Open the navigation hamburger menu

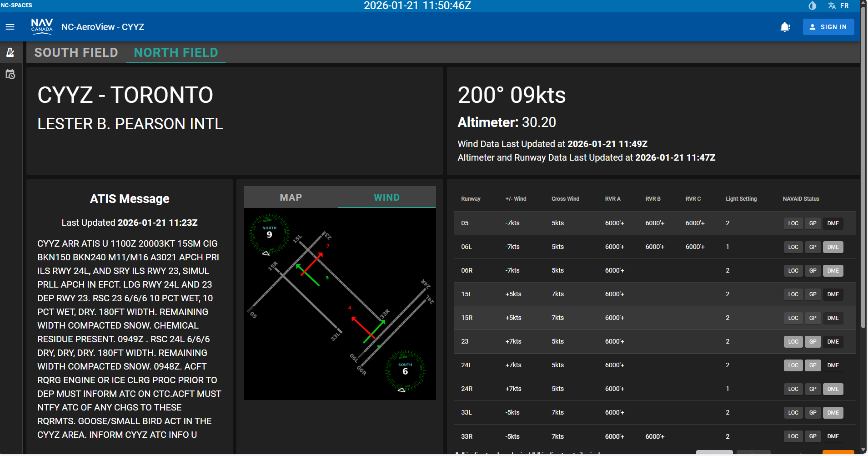click(10, 27)
